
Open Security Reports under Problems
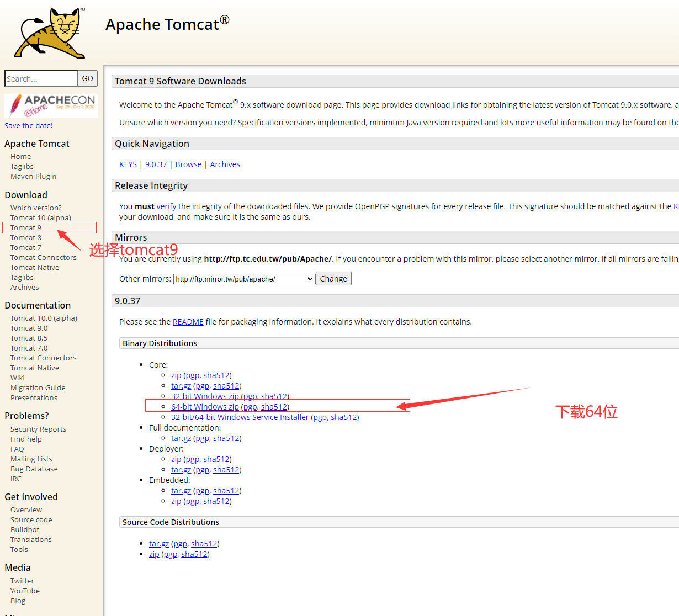pos(38,429)
